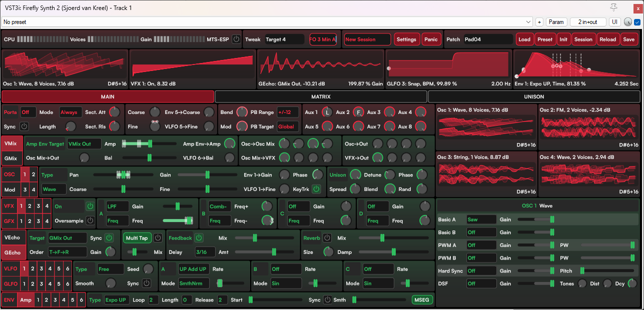644x310 pixels.
Task: Click the pin window icon
Action: point(613,7)
